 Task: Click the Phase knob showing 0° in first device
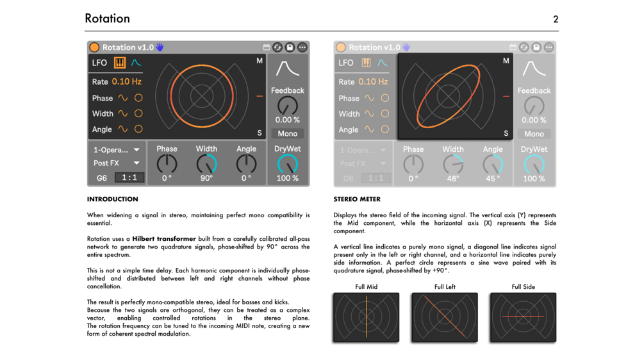[x=167, y=164]
